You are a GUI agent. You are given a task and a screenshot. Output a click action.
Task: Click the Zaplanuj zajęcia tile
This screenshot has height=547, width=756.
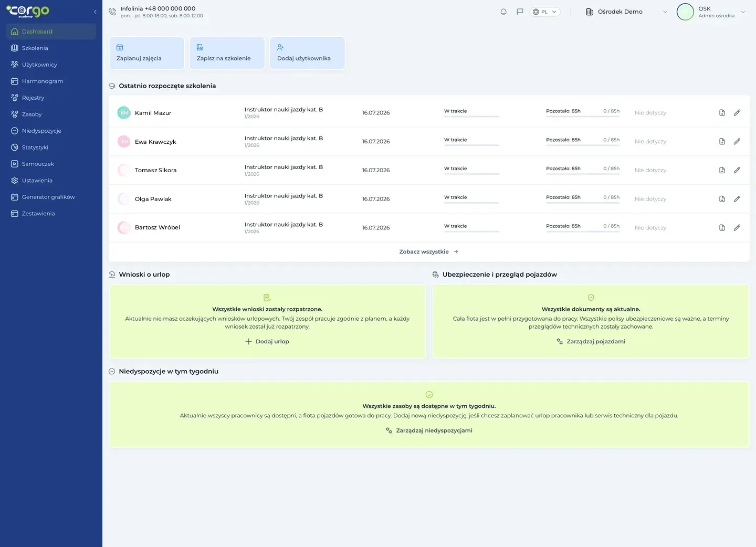point(146,53)
